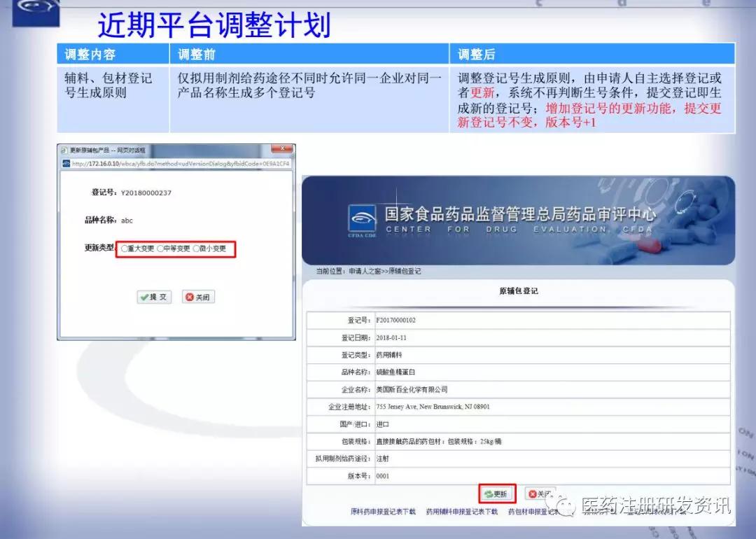
Task: Click the page icon in dialog title bar
Action: click(x=64, y=150)
